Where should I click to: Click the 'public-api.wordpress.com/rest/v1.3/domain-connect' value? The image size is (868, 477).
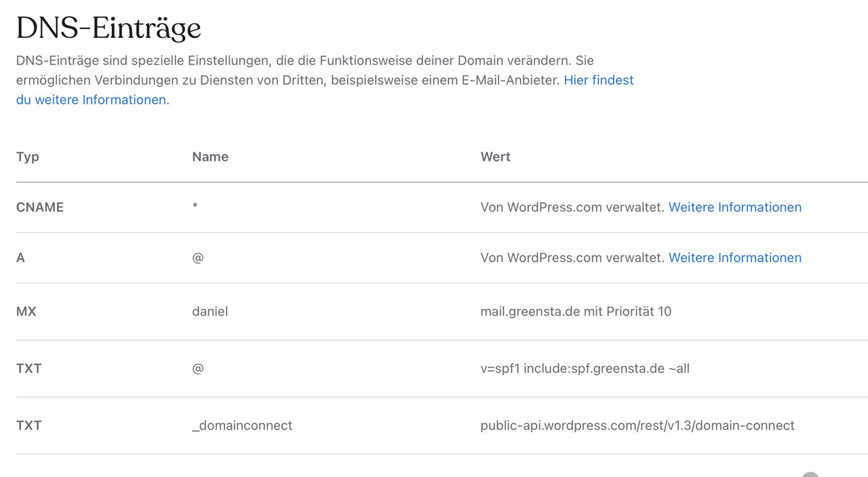point(637,426)
